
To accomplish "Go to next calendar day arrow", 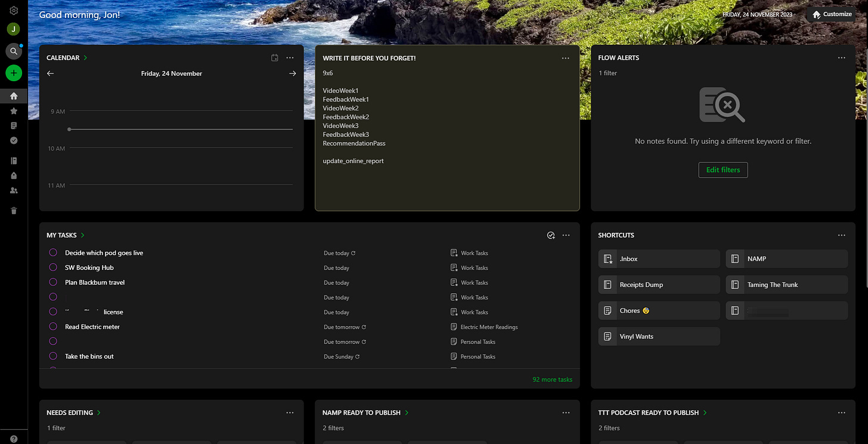I will coord(292,73).
